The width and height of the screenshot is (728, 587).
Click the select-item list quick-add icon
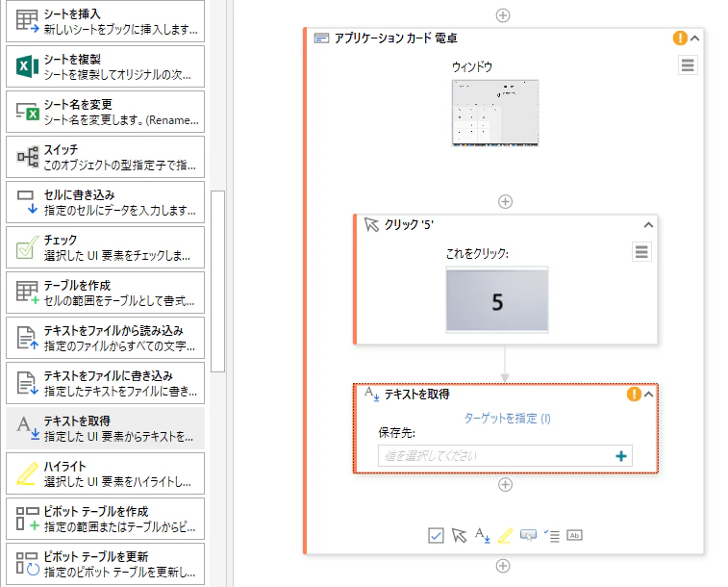tap(552, 535)
